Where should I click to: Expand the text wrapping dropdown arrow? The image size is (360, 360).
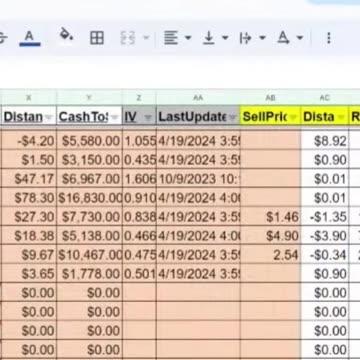pyautogui.click(x=262, y=38)
